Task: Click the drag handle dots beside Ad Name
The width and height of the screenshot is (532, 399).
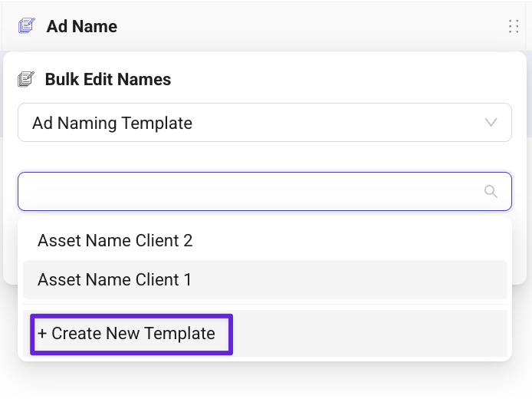Action: pos(514,26)
